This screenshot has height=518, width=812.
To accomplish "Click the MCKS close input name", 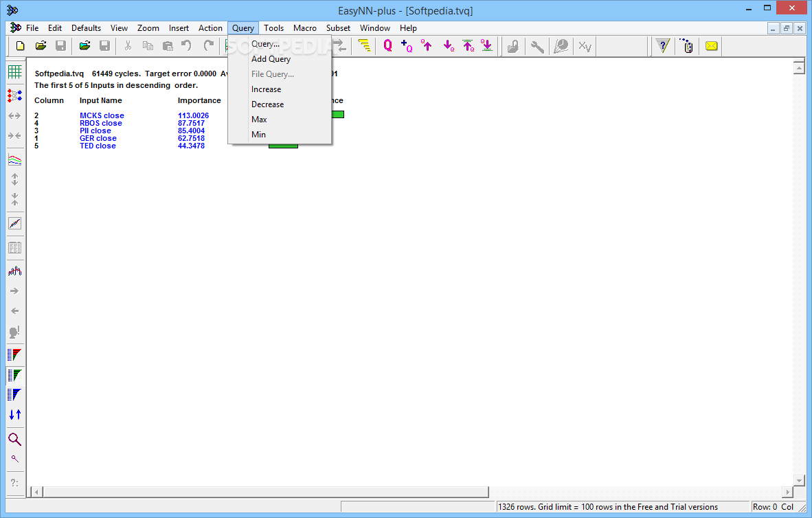I will [x=102, y=115].
